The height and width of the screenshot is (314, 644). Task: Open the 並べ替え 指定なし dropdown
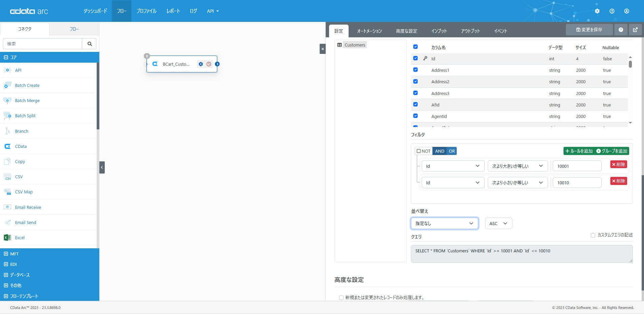point(444,223)
